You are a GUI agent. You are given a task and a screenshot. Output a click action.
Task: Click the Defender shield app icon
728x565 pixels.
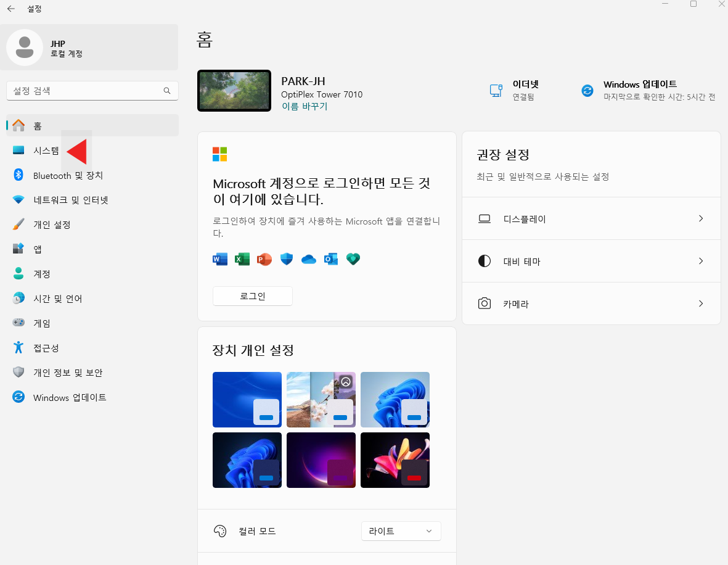point(287,259)
